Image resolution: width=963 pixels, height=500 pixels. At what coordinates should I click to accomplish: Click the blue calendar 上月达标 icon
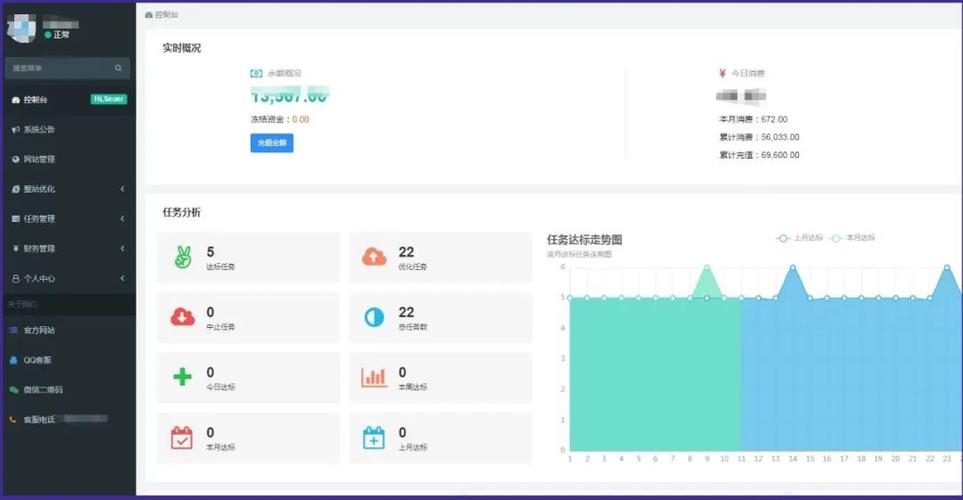374,437
